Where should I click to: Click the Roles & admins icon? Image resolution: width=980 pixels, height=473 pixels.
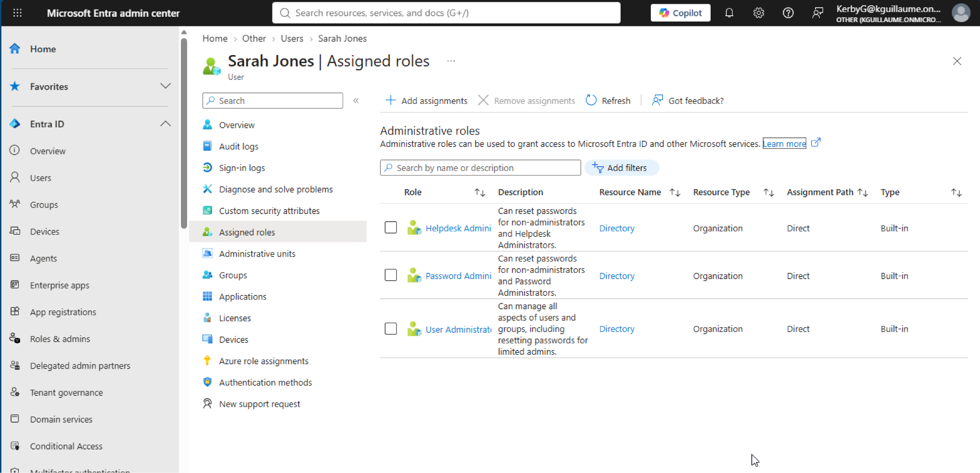15,338
